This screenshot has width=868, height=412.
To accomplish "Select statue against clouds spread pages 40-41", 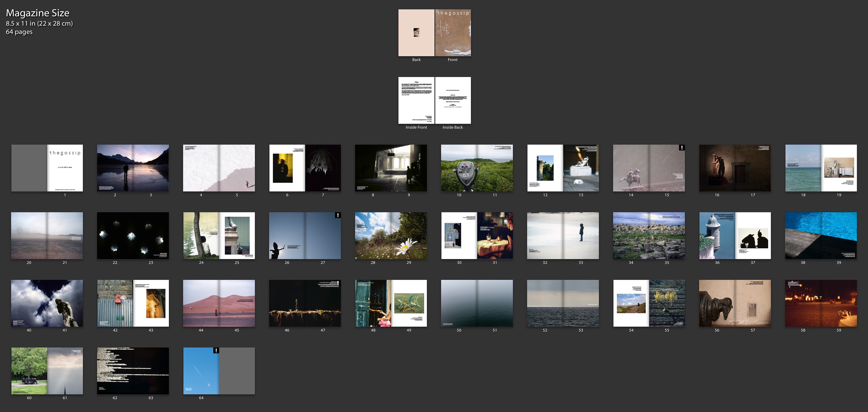I will pyautogui.click(x=47, y=303).
